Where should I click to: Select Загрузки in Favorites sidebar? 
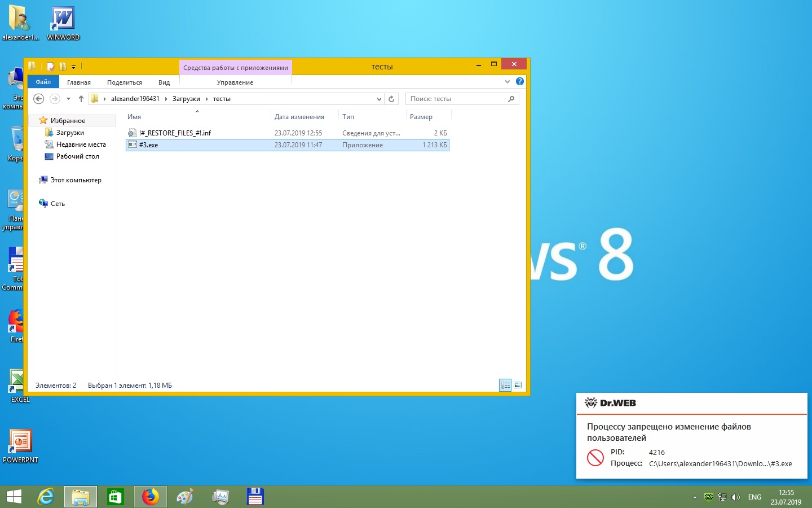click(x=70, y=133)
